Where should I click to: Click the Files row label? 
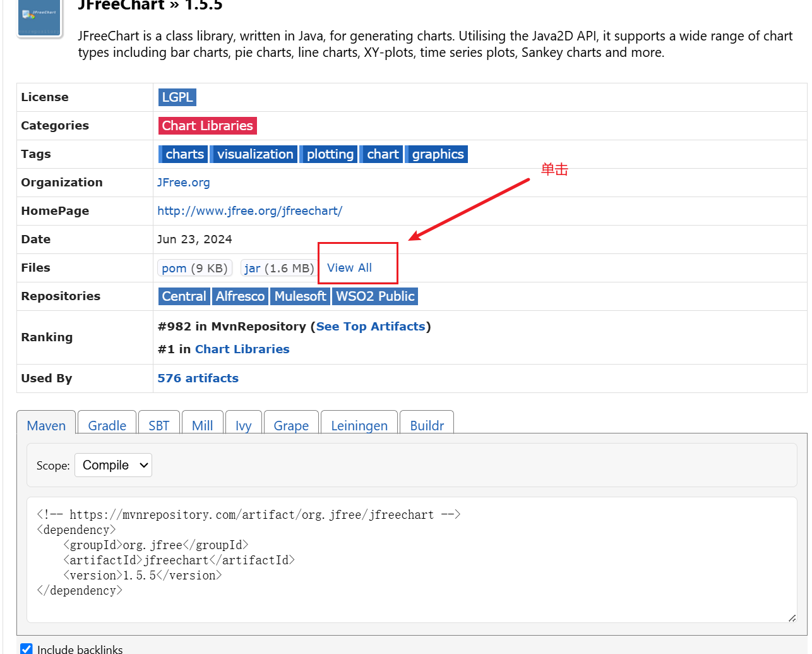click(x=35, y=268)
